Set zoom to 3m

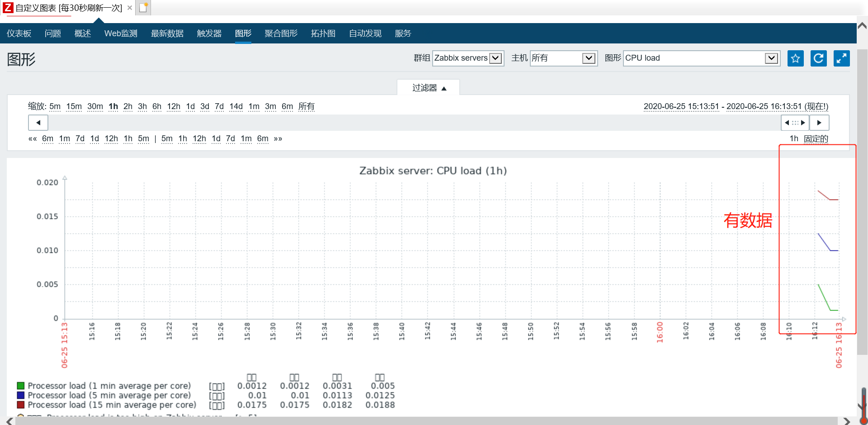(x=270, y=106)
